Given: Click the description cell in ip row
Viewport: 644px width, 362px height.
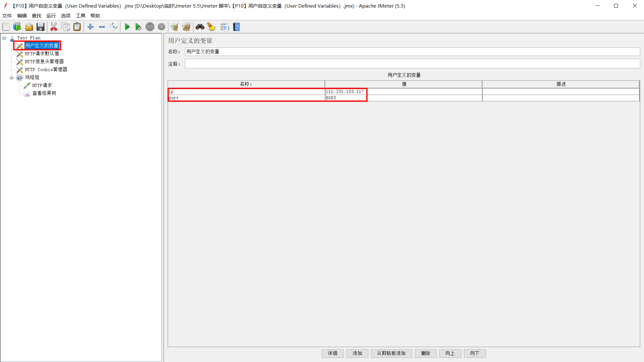Looking at the screenshot, I should pos(561,92).
